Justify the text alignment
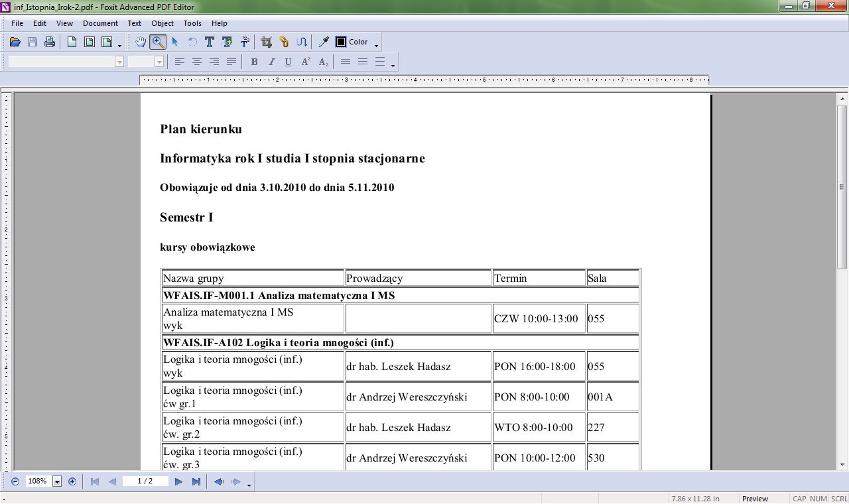The width and height of the screenshot is (849, 504). pyautogui.click(x=231, y=62)
